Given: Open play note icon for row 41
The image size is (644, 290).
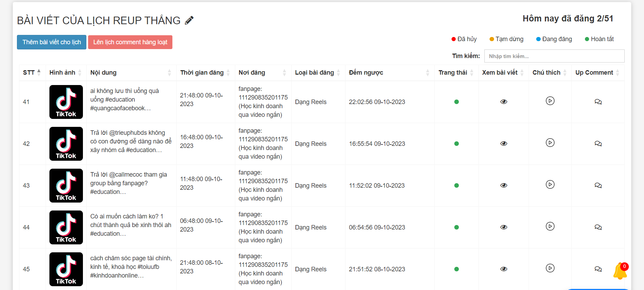Looking at the screenshot, I should [550, 101].
